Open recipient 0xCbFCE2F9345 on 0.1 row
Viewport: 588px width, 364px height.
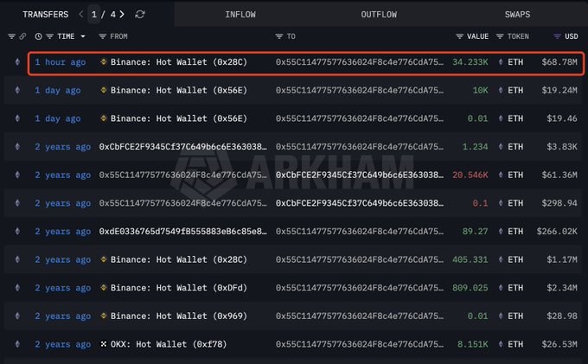tap(360, 203)
